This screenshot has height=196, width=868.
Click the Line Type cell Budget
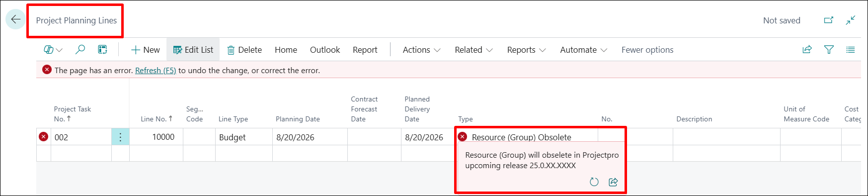[x=244, y=137]
